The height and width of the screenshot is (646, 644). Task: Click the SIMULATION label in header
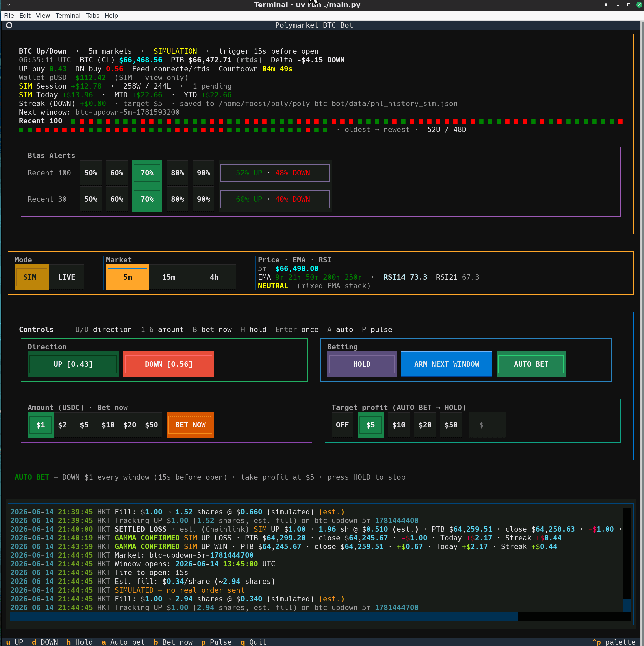[175, 51]
